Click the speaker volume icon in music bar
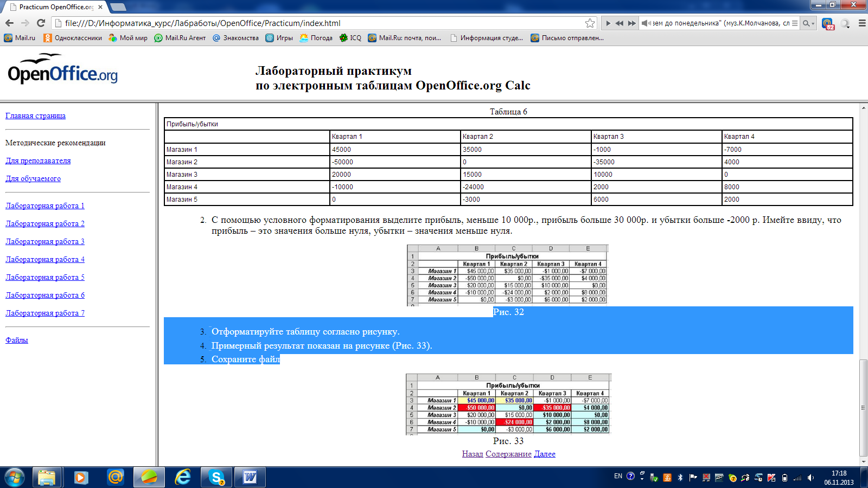Viewport: 868px width, 488px height. (x=646, y=23)
